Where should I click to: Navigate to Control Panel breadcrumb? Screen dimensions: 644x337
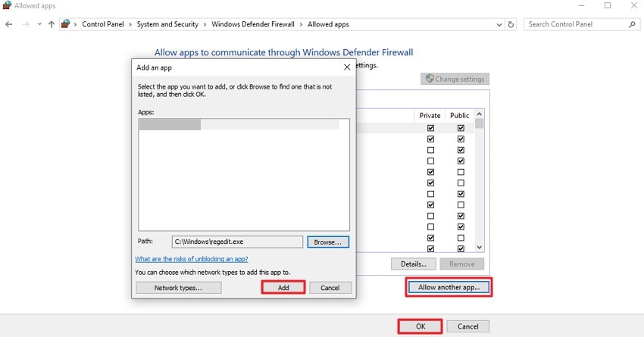pos(103,24)
